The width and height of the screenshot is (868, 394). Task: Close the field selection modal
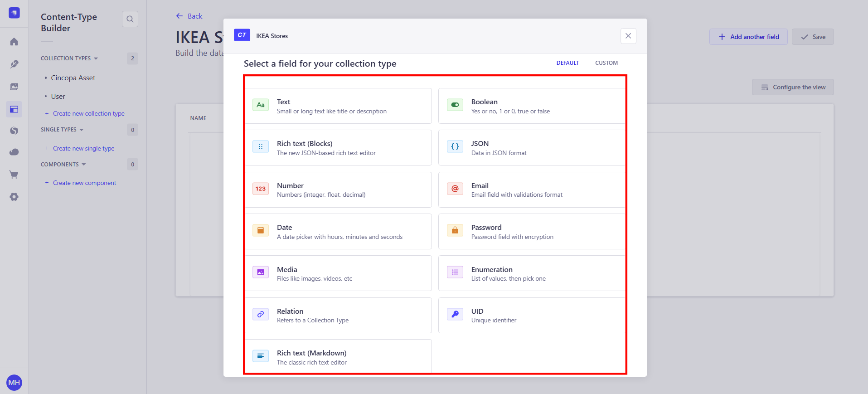[628, 36]
